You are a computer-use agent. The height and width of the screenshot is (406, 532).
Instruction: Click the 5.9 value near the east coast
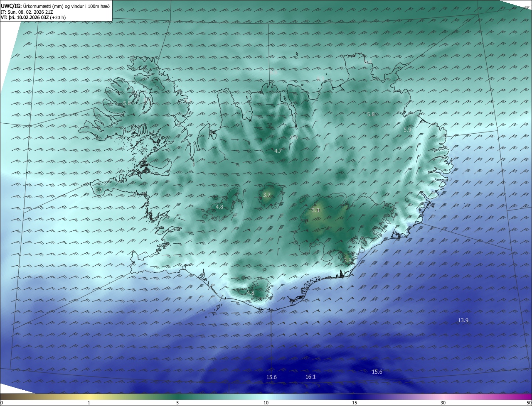(407, 130)
